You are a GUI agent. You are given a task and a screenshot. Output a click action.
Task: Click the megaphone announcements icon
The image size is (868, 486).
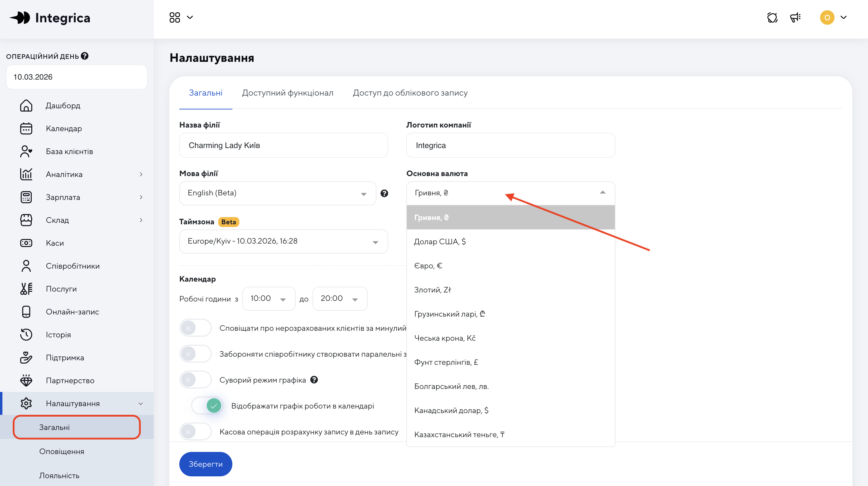tap(795, 17)
